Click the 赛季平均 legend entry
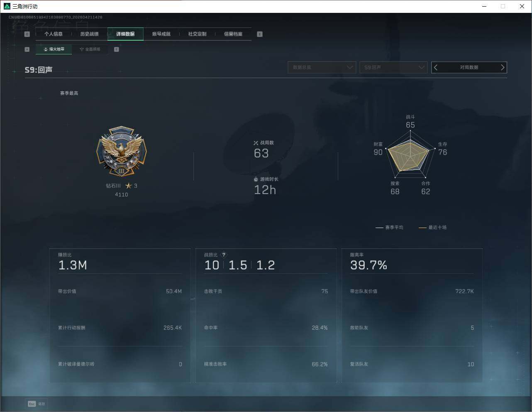532x412 pixels. [389, 228]
